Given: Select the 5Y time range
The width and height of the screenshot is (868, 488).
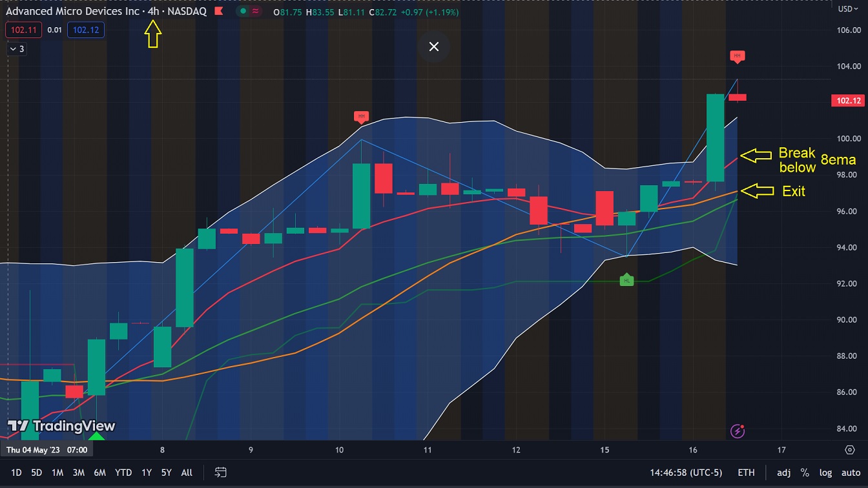Looking at the screenshot, I should (166, 473).
